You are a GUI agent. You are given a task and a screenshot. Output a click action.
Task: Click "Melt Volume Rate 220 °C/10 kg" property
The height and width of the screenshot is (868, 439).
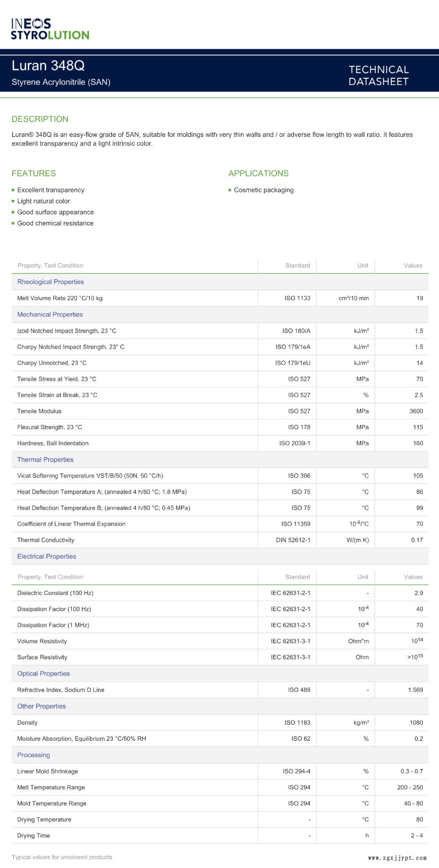point(60,298)
